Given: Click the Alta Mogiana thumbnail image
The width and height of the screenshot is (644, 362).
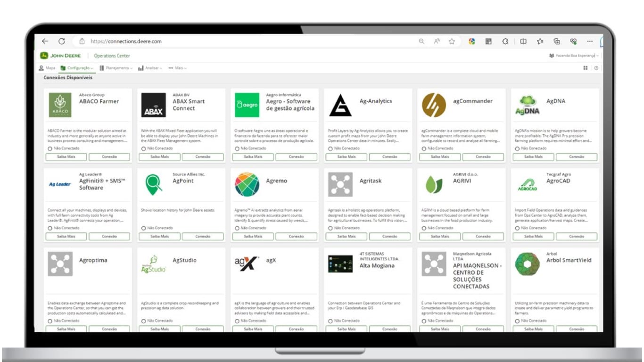Looking at the screenshot, I should [340, 264].
